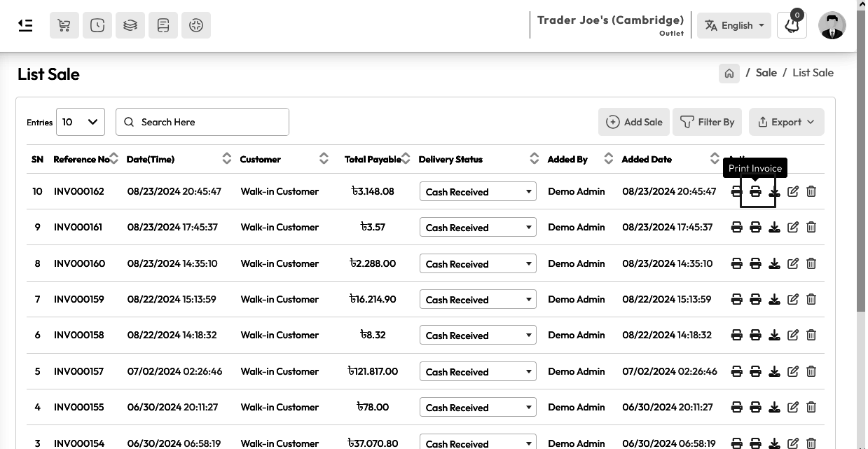This screenshot has height=449, width=868.
Task: Delete sale INV000158
Action: point(811,335)
